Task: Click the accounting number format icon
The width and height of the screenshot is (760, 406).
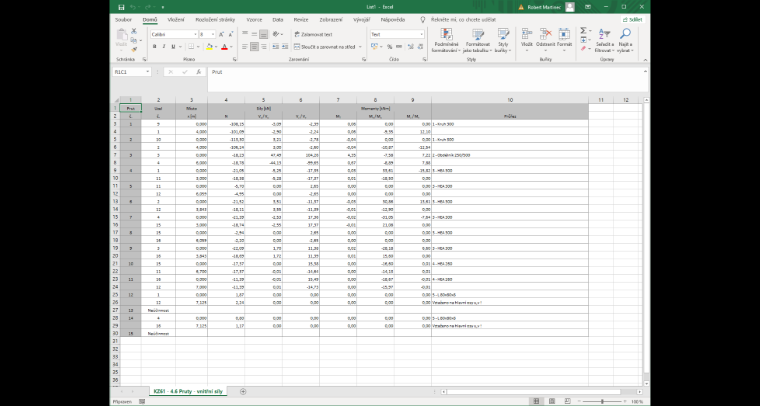Action: point(374,47)
